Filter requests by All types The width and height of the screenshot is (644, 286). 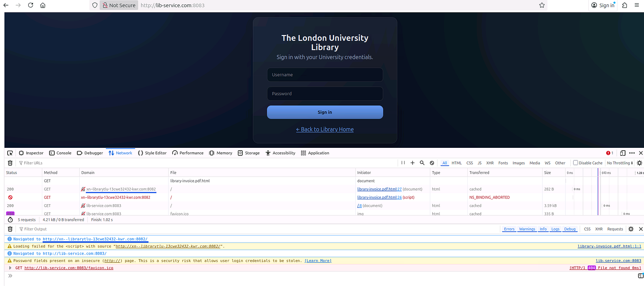click(x=445, y=163)
